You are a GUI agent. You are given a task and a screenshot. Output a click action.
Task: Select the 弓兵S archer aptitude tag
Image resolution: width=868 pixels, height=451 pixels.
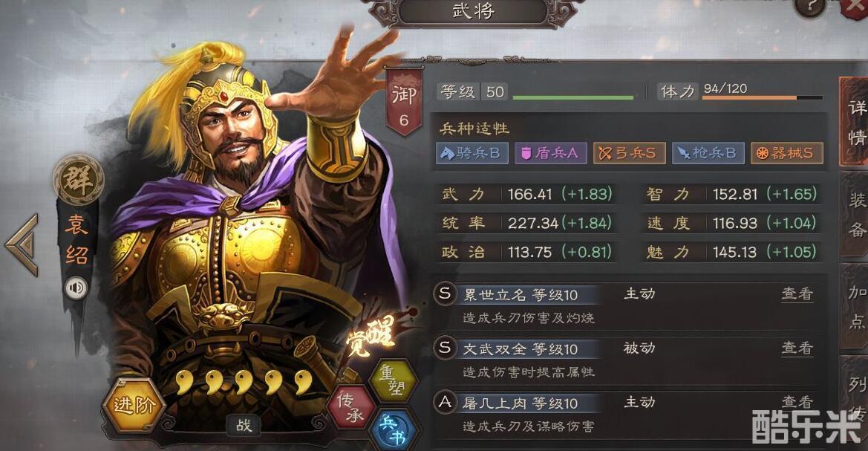tap(628, 153)
